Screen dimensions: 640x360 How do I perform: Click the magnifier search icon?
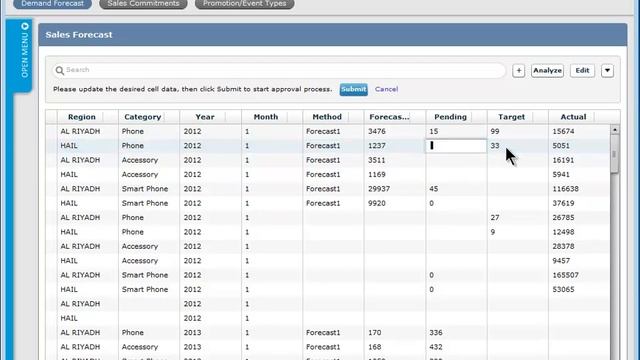[x=60, y=71]
